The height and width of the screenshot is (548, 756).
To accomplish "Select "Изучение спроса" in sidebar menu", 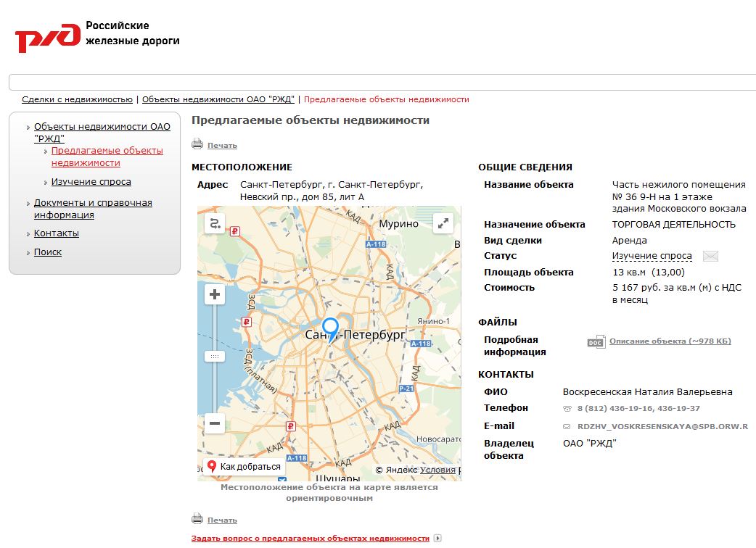I will (91, 182).
